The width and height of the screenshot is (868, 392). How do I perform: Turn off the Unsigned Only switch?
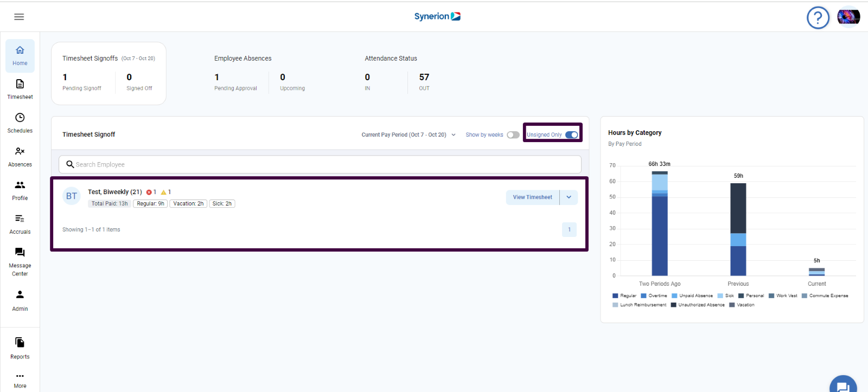coord(571,135)
